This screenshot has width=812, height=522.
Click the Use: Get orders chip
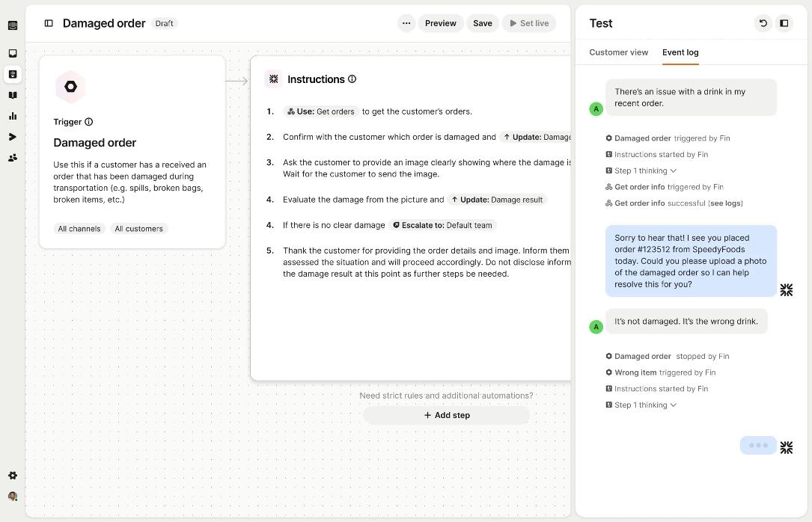tap(321, 111)
